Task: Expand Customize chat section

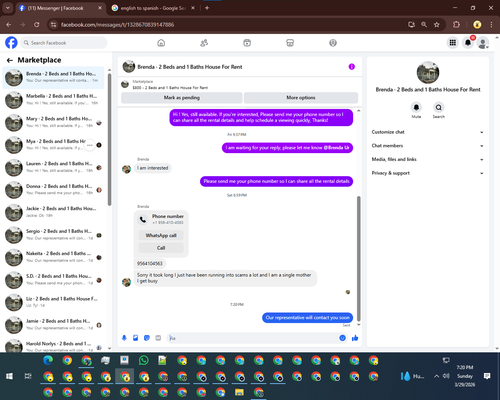Action: pyautogui.click(x=428, y=132)
